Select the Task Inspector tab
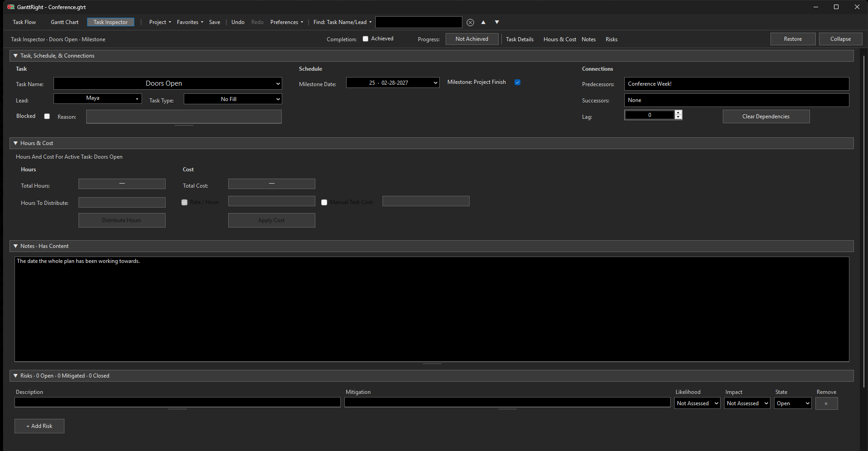 coord(111,22)
